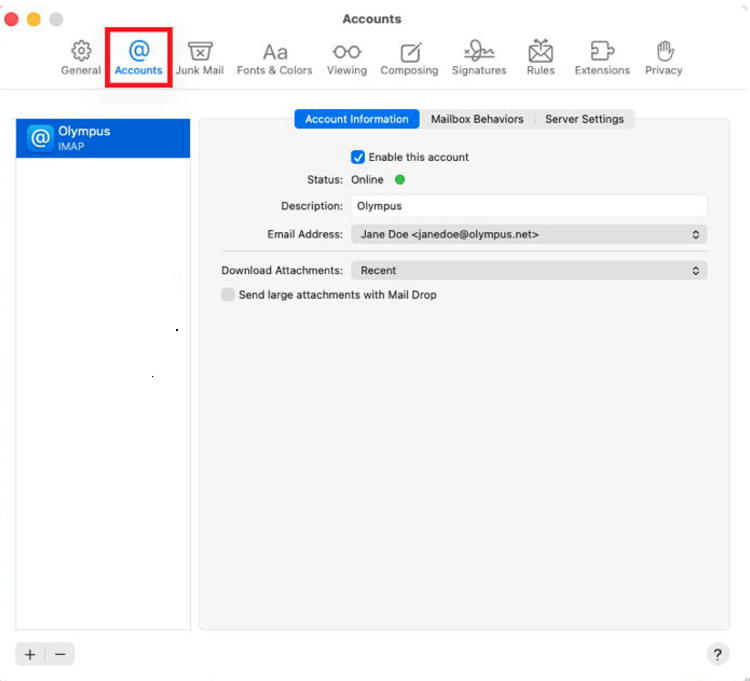
Task: Add a new account with plus button
Action: tap(30, 654)
